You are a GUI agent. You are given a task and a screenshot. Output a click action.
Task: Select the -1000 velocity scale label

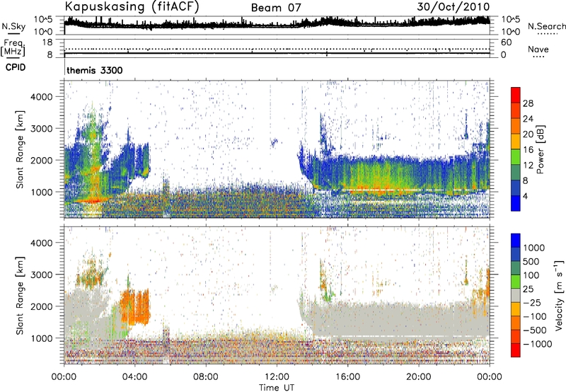[x=538, y=344]
